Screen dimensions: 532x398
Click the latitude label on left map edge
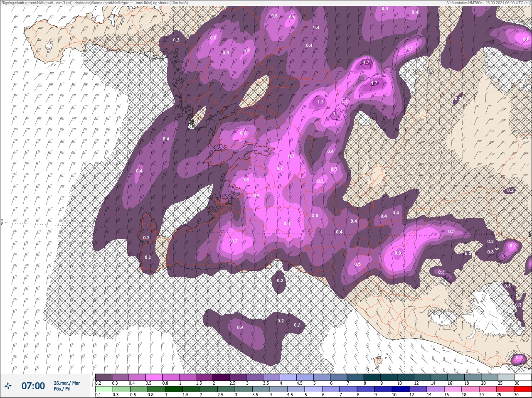pos(2,223)
